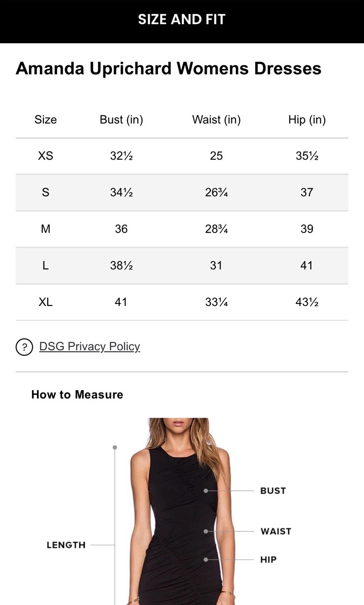Click the Waist (in) column header
This screenshot has height=605, width=364.
pyautogui.click(x=216, y=120)
